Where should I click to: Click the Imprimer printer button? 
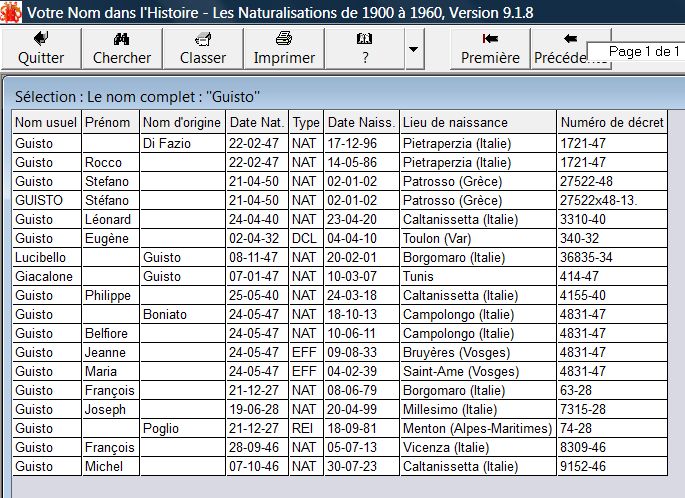[284, 48]
